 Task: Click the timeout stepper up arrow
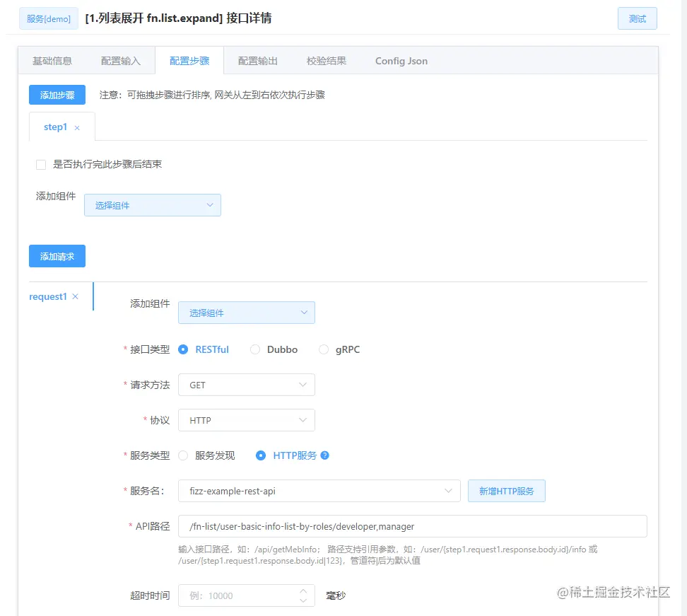[303, 591]
